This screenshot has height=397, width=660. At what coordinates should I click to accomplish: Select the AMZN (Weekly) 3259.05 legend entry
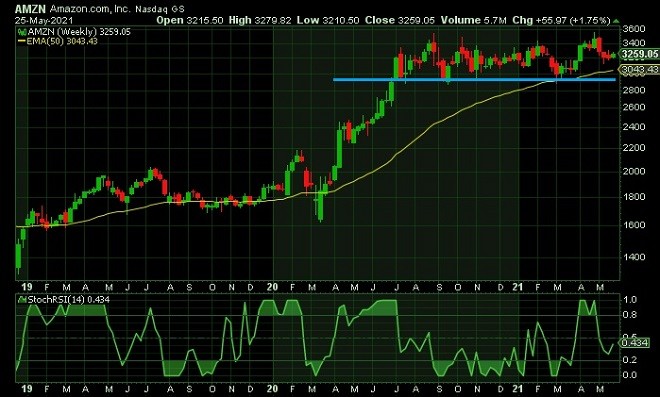point(79,32)
